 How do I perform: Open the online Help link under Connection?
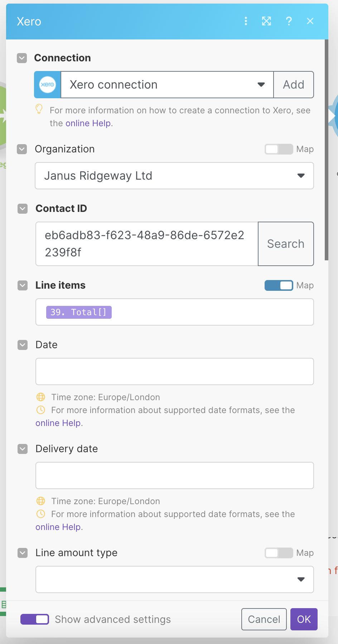tap(88, 123)
